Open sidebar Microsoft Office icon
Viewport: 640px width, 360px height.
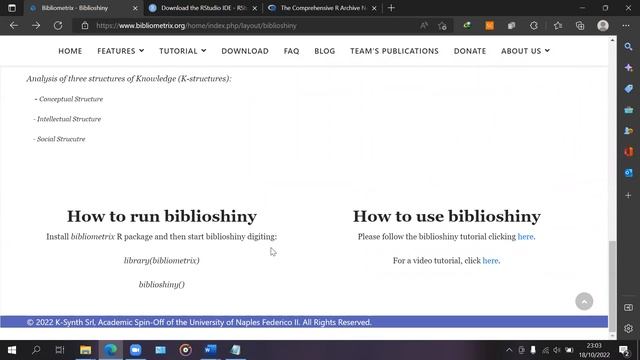tap(629, 152)
